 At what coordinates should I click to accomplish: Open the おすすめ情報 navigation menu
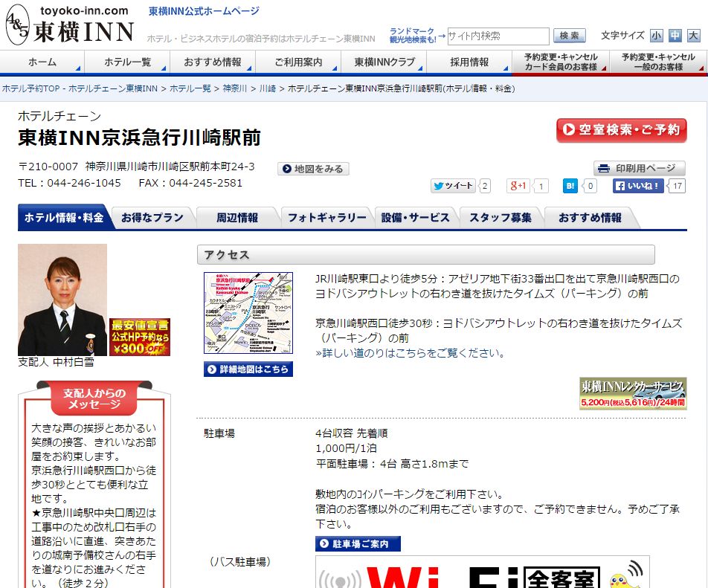click(x=213, y=62)
